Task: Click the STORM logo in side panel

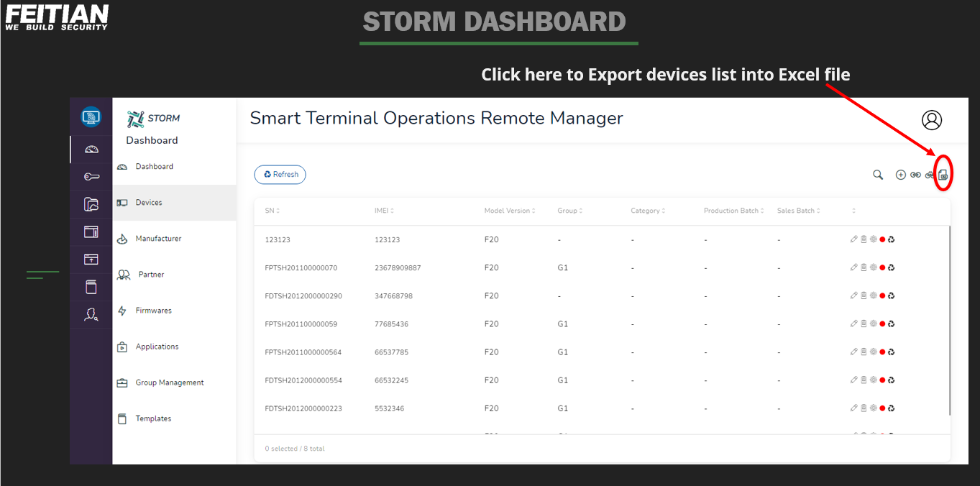Action: click(x=153, y=118)
